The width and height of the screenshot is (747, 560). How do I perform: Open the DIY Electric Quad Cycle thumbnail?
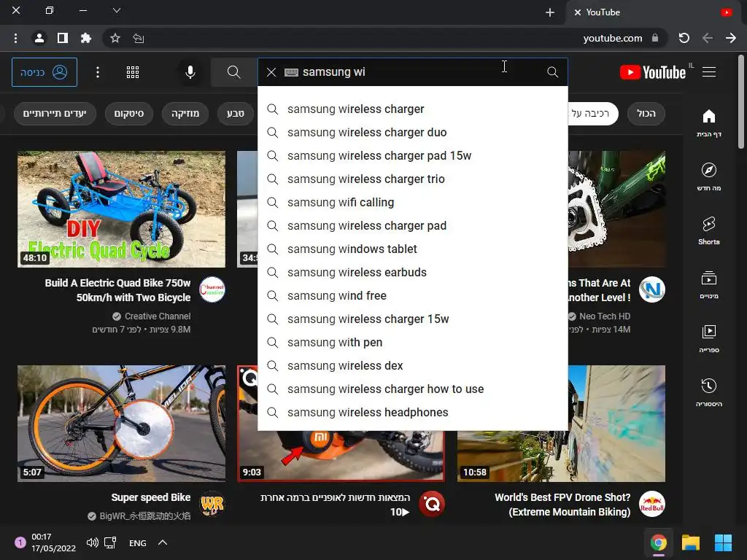click(122, 209)
